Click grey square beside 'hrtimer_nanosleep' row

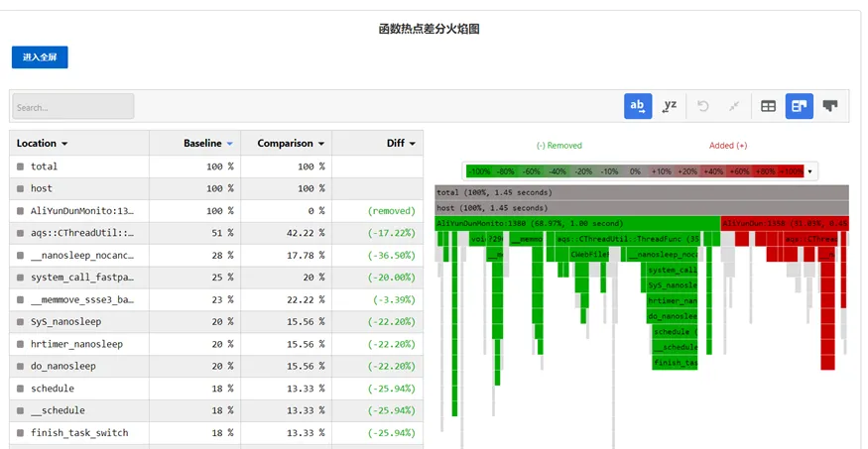click(21, 344)
